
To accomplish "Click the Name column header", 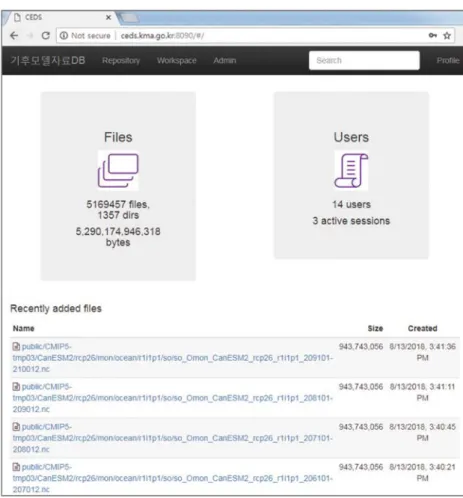I will click(24, 328).
